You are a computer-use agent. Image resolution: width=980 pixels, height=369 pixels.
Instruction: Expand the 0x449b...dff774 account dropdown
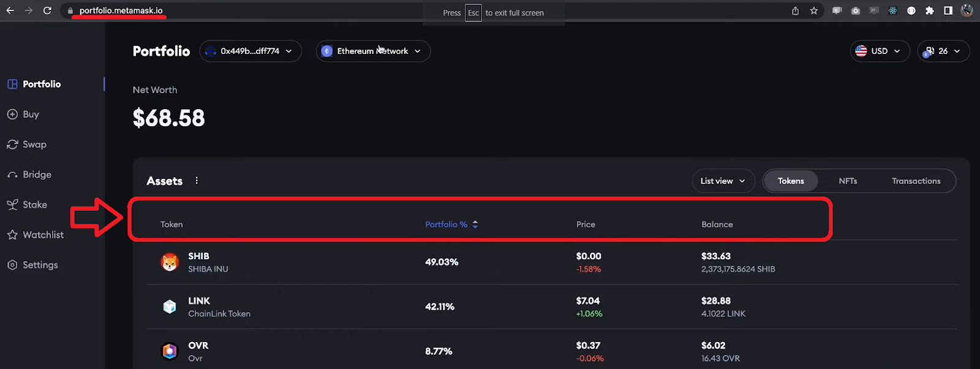point(251,51)
